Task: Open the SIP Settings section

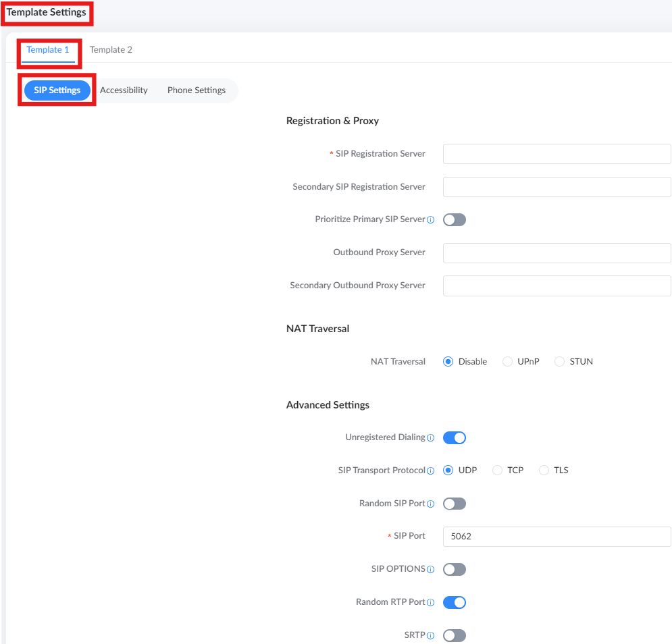Action: [x=57, y=90]
